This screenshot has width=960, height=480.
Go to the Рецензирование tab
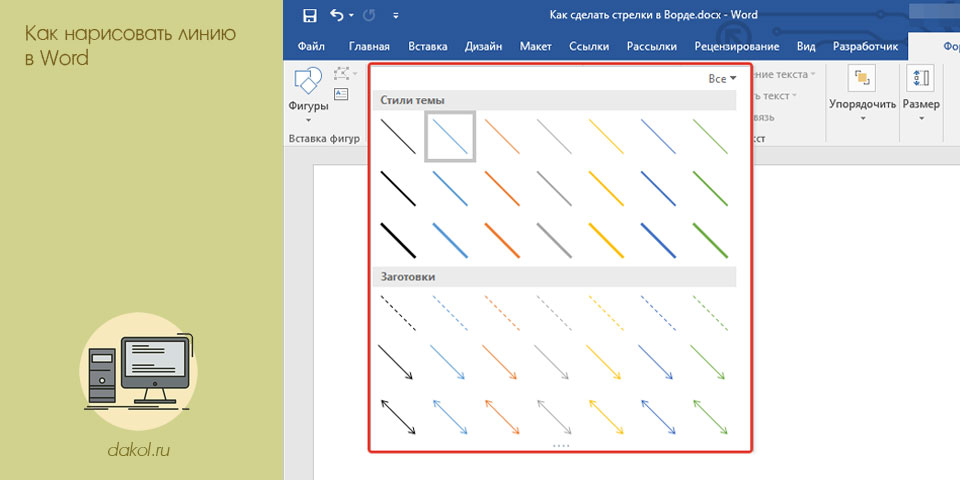[x=737, y=47]
